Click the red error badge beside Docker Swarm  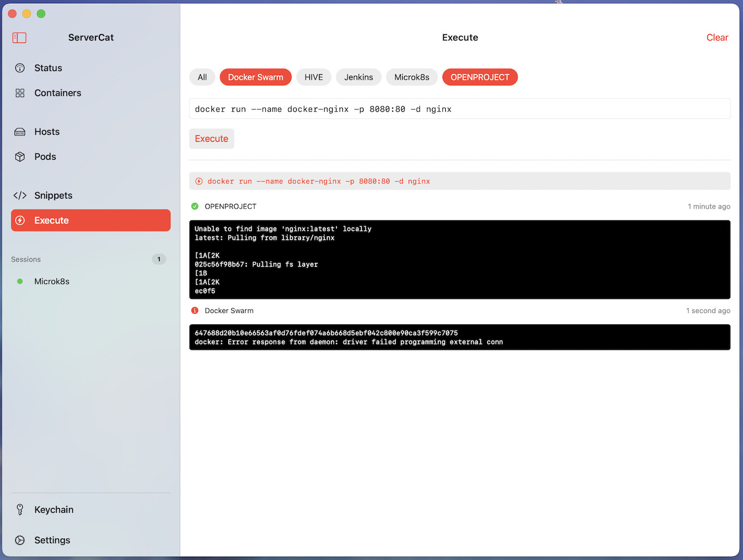point(195,311)
